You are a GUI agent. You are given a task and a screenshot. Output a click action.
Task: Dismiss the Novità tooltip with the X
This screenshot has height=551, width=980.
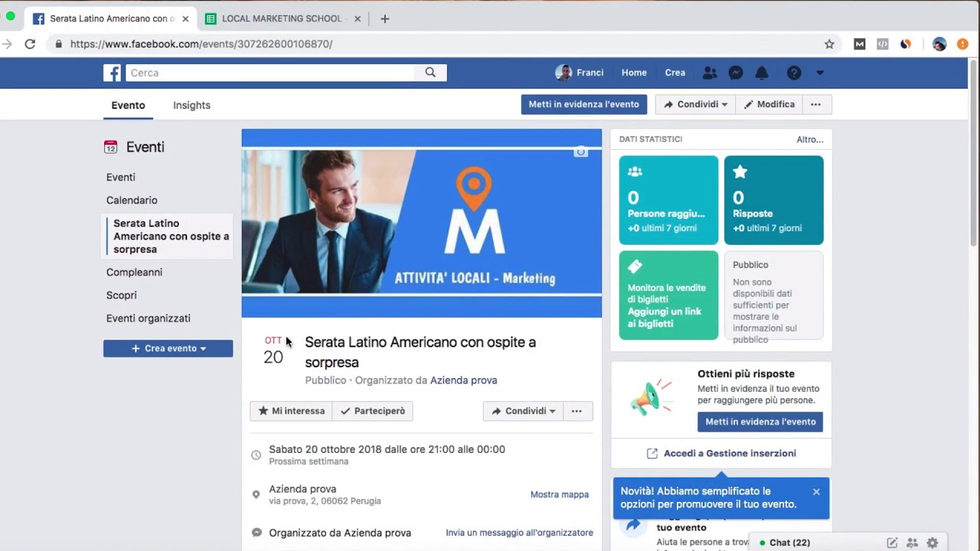[x=816, y=492]
